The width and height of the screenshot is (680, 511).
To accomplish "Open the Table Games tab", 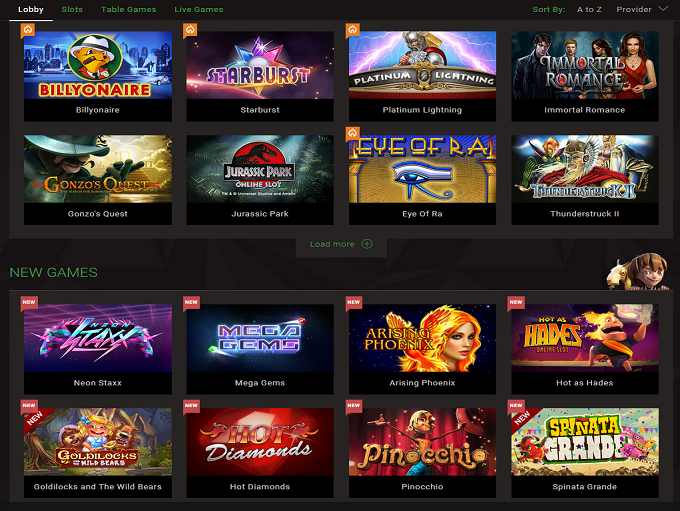I will 128,10.
